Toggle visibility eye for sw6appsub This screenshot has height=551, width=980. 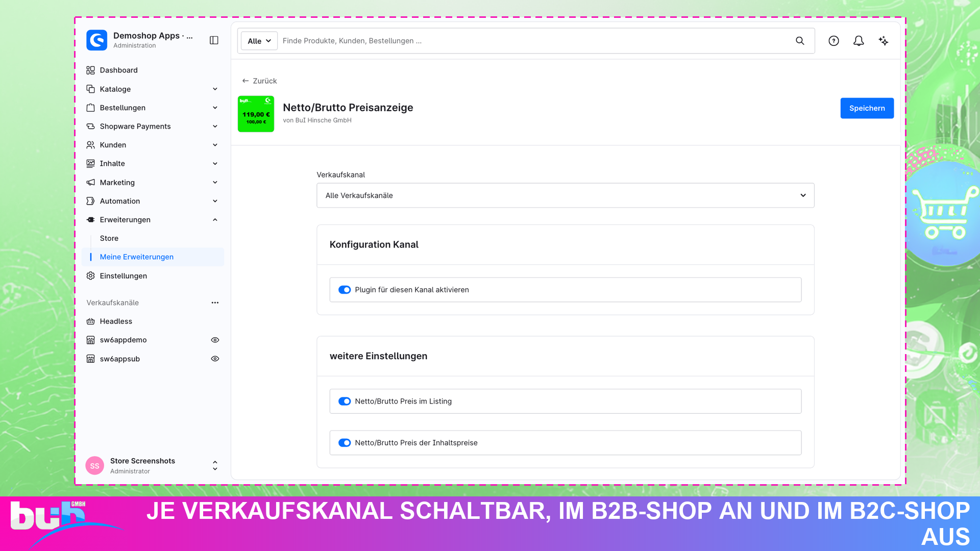pyautogui.click(x=215, y=359)
